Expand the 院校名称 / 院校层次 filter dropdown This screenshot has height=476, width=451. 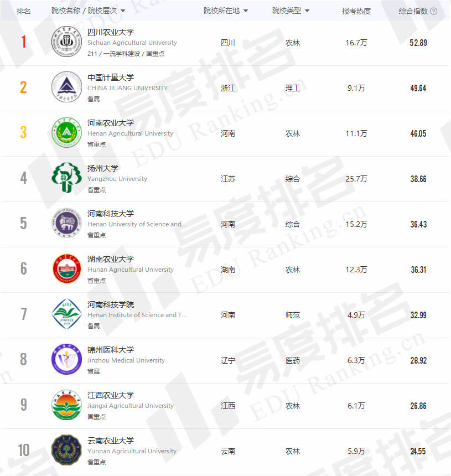click(123, 11)
